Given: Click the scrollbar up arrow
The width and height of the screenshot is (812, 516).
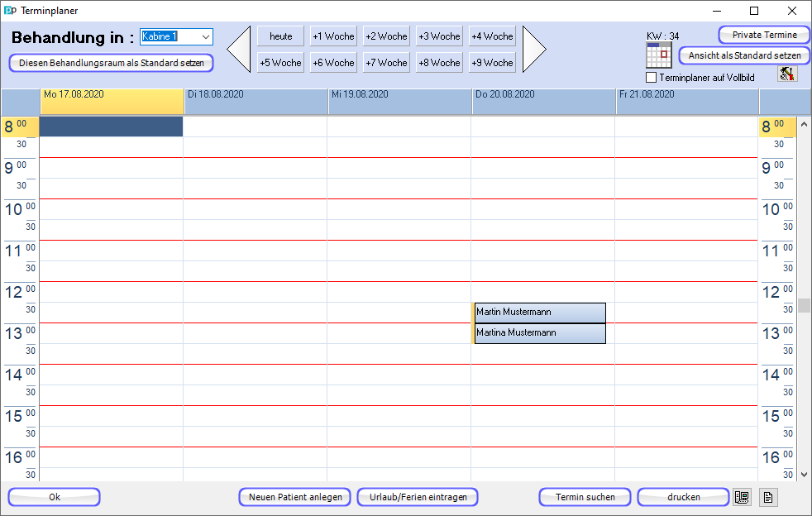Looking at the screenshot, I should point(804,124).
